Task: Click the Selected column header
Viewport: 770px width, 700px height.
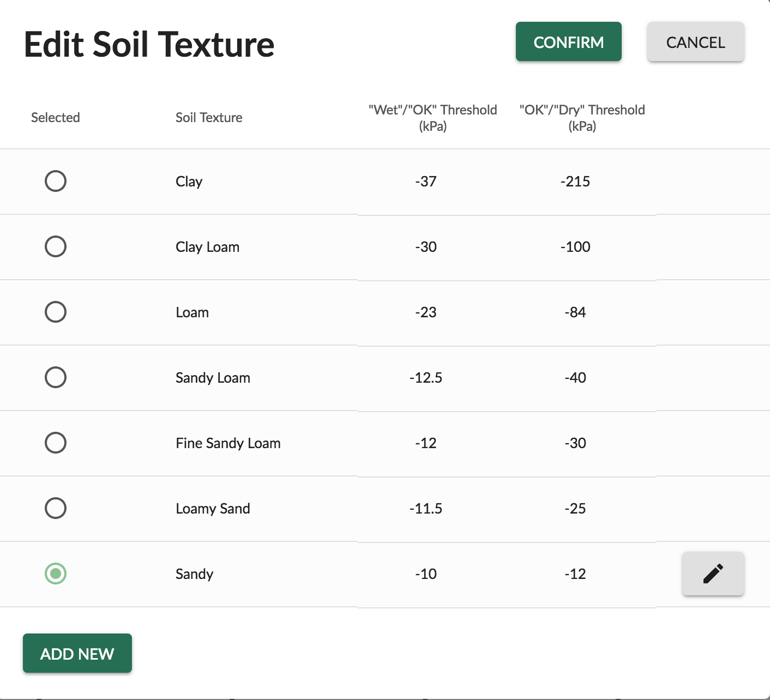Action: [x=56, y=118]
